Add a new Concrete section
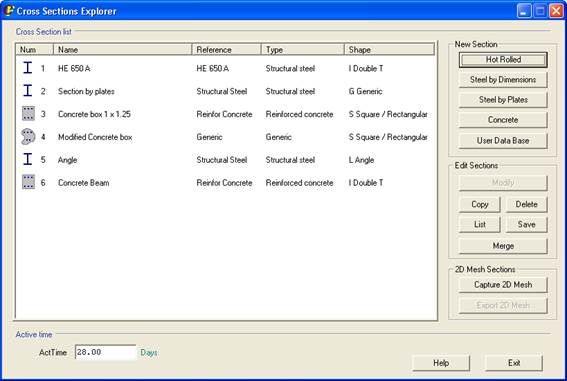 pyautogui.click(x=503, y=120)
